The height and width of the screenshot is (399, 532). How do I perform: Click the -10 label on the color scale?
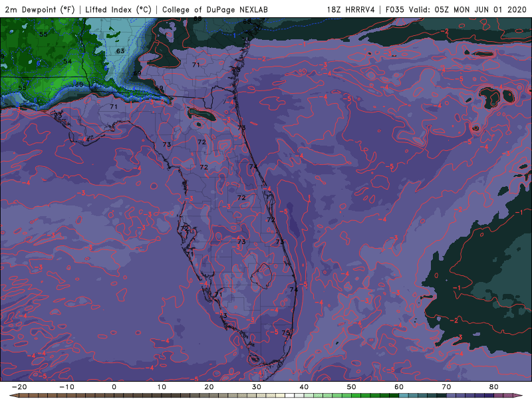point(66,387)
